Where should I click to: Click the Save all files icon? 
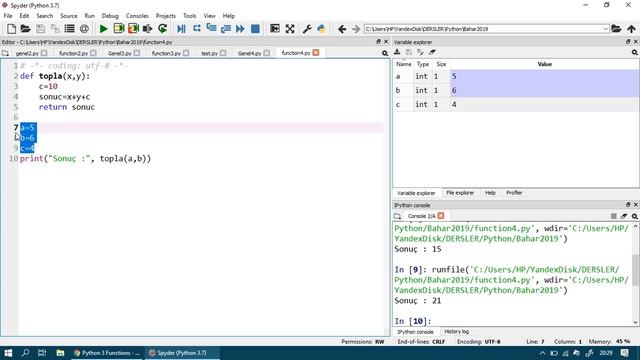(x=55, y=29)
